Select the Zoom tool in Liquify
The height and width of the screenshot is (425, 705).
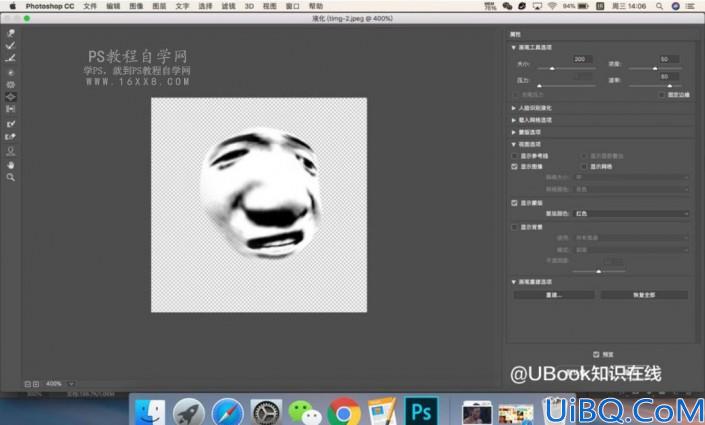click(11, 178)
